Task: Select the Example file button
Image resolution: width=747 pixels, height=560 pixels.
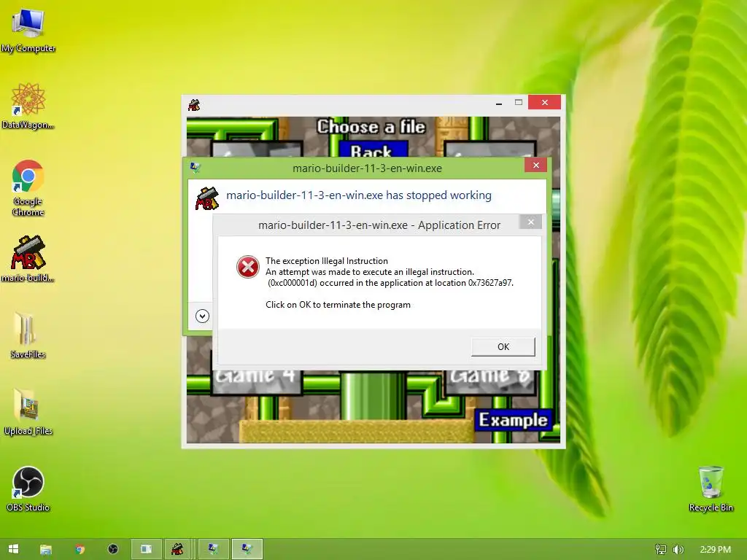Action: pos(513,420)
